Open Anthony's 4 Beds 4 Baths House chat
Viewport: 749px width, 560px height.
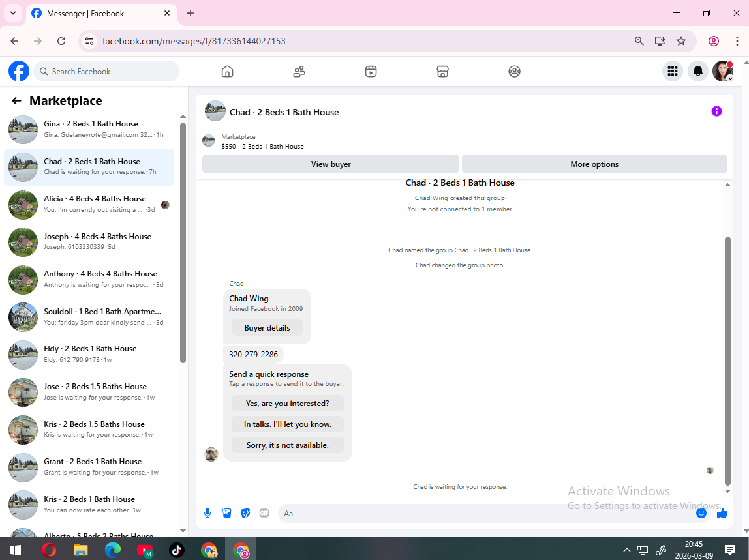pos(89,280)
